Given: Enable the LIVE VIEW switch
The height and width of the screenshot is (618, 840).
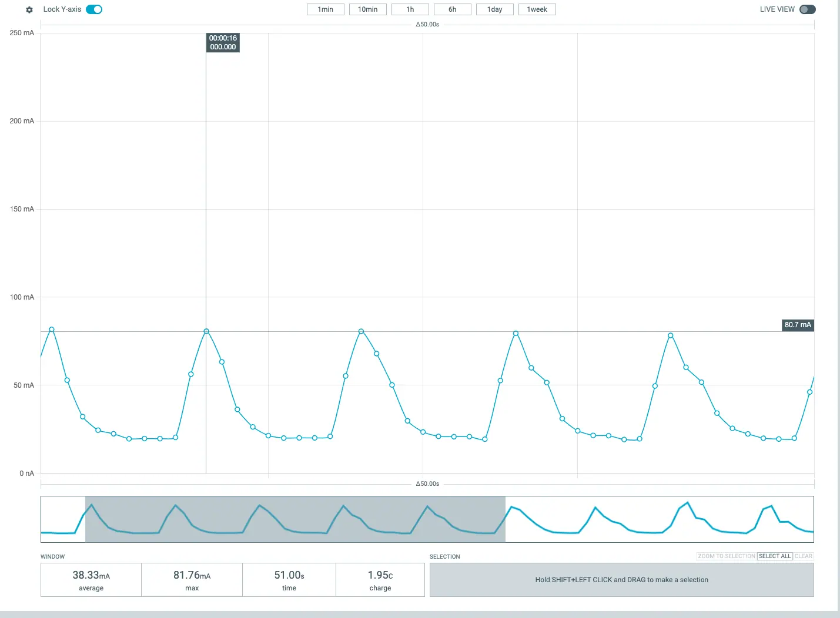Looking at the screenshot, I should tap(807, 9).
